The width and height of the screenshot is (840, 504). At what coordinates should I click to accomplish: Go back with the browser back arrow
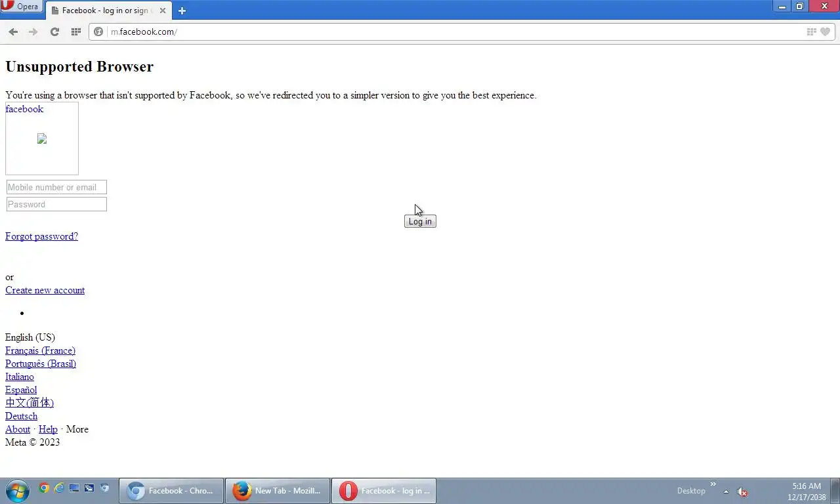[13, 31]
